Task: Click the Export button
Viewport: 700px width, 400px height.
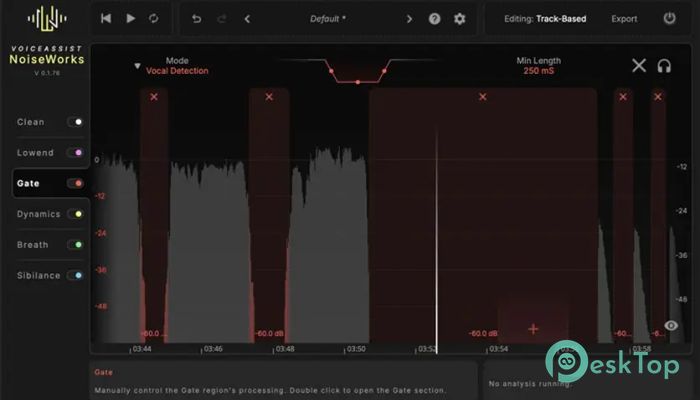Action: click(624, 19)
